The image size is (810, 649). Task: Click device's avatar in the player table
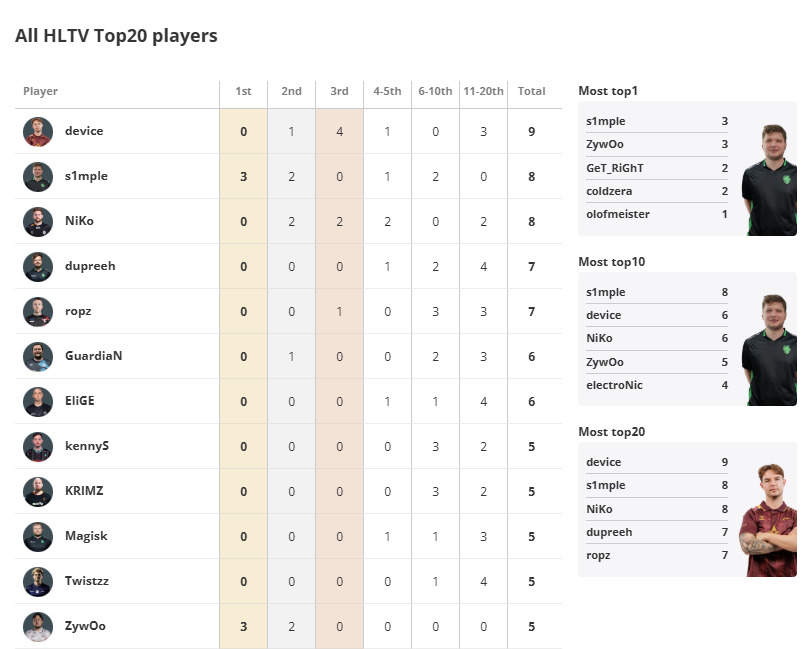pyautogui.click(x=38, y=132)
